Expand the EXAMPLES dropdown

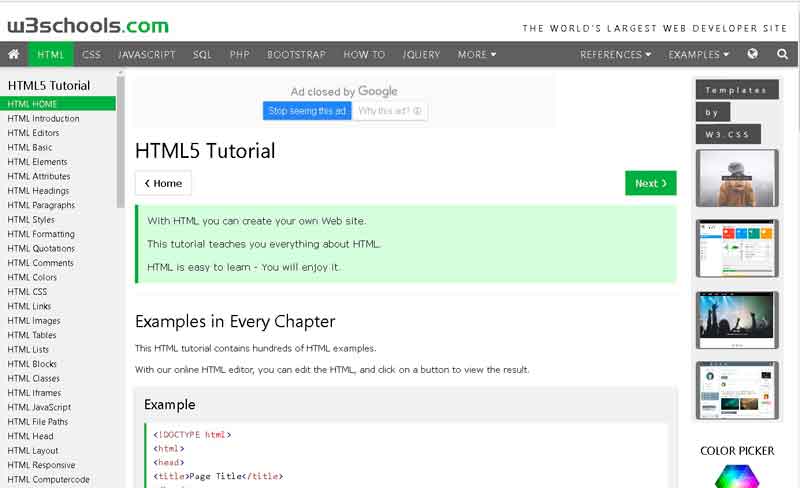(698, 55)
